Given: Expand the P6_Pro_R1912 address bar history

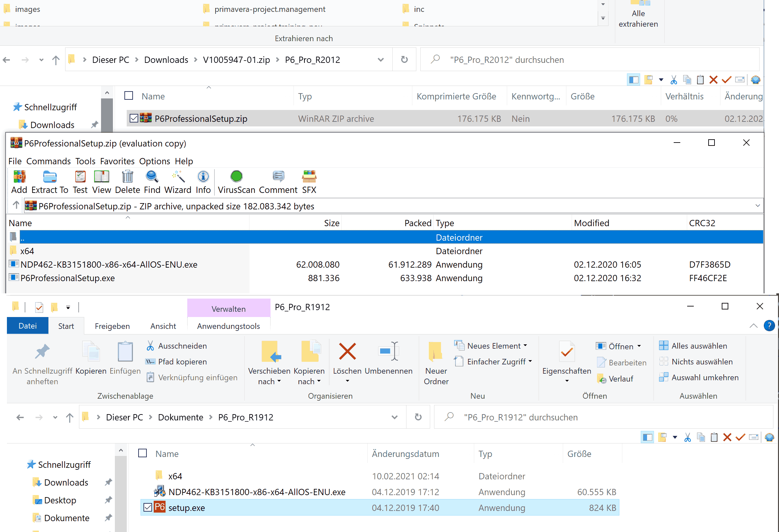Looking at the screenshot, I should pos(394,417).
